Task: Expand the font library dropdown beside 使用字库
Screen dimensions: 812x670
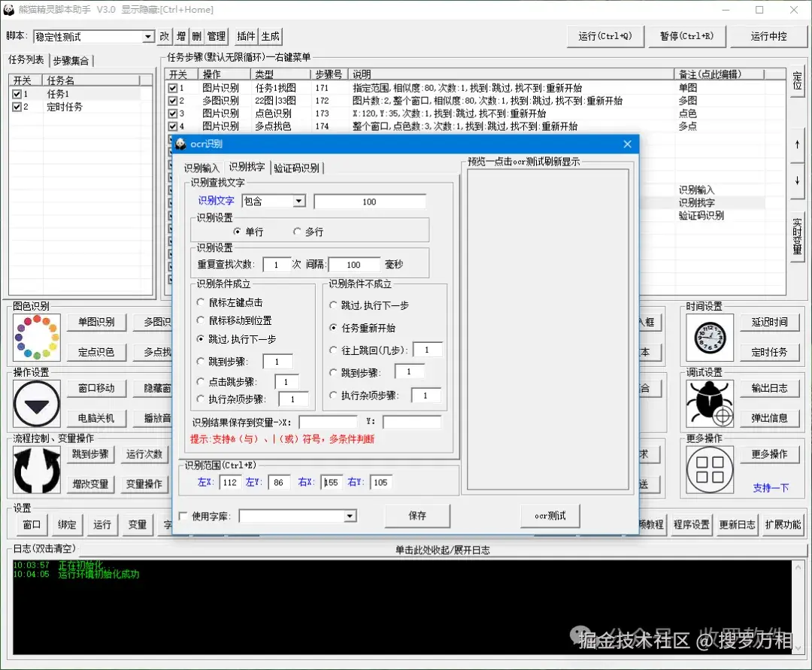Action: click(x=348, y=516)
